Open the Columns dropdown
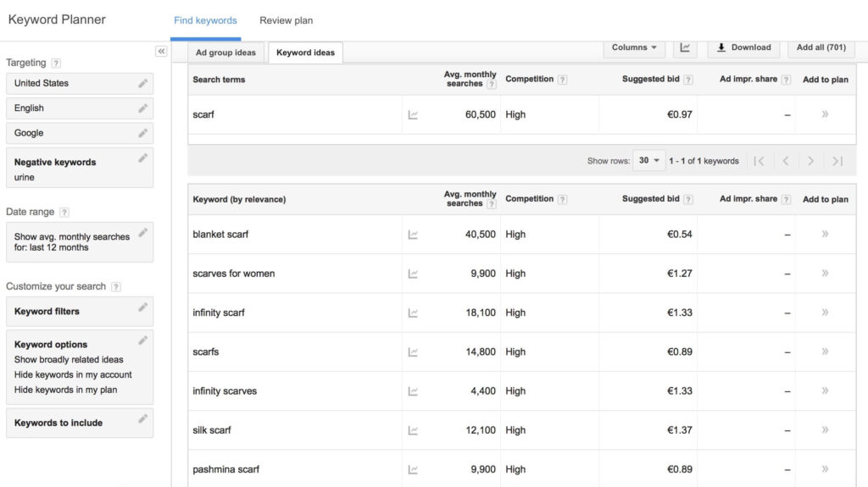The width and height of the screenshot is (868, 487). point(634,47)
